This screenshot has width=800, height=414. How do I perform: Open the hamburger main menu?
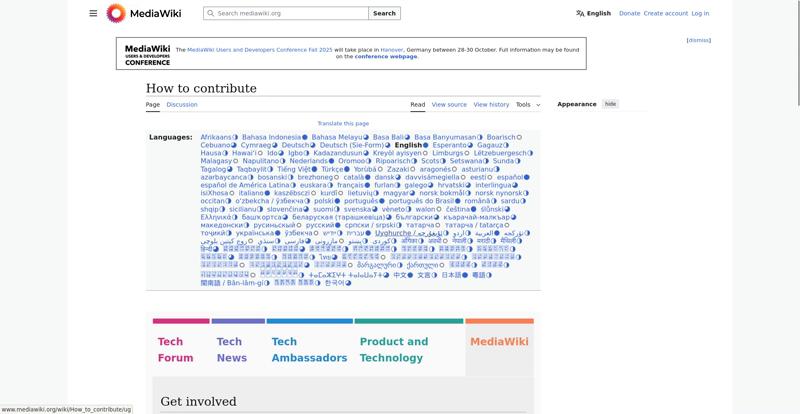(93, 13)
